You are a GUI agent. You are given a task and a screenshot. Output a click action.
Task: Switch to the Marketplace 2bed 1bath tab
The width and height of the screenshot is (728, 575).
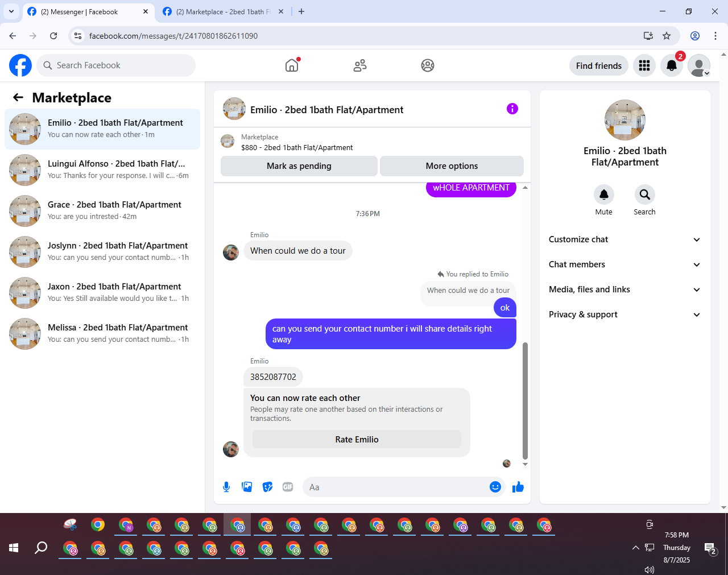(x=224, y=11)
